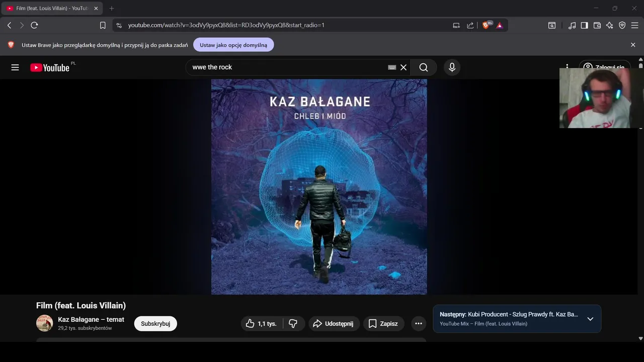Screen dimensions: 644x362
Task: Click video title 'Film (feat. Louis Villain)'
Action: (x=81, y=305)
